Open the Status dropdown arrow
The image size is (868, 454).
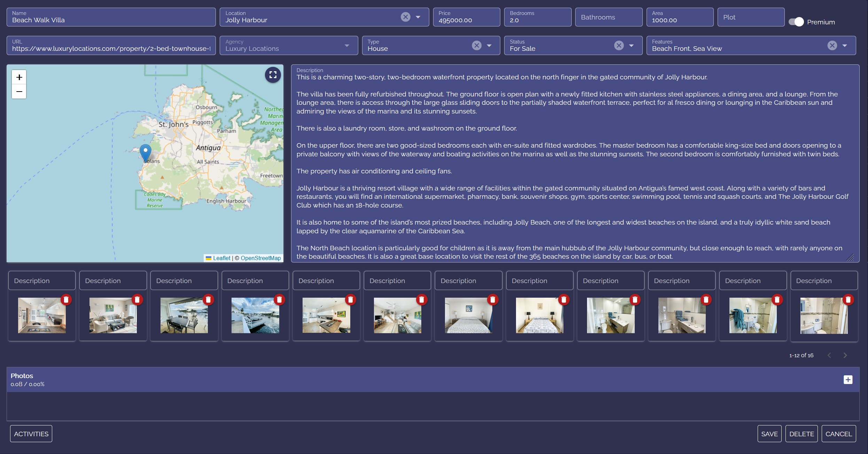631,46
